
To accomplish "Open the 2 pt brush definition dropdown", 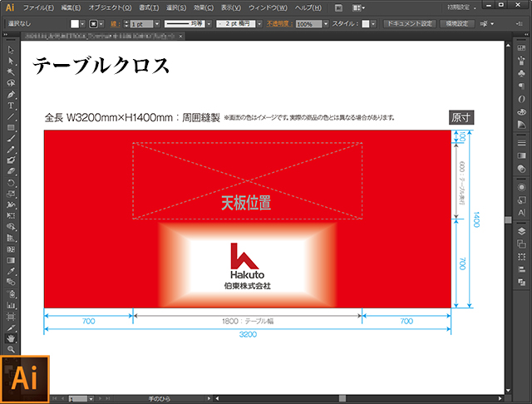I will [259, 24].
